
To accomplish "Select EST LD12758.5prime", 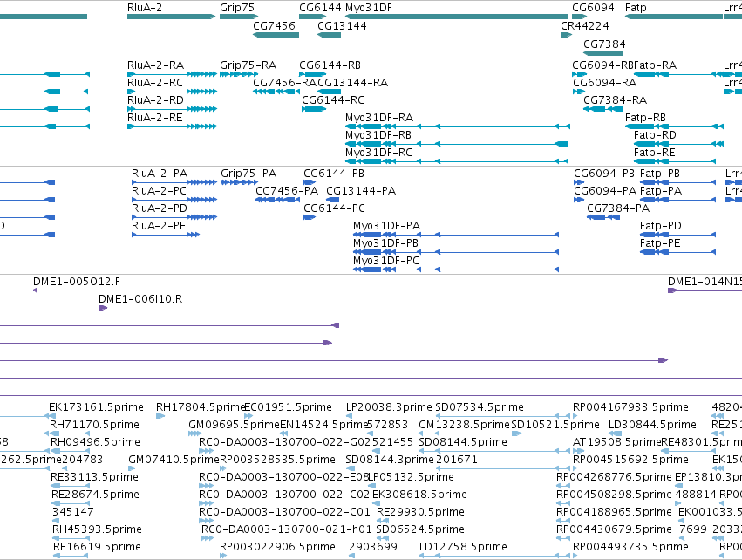I will (x=494, y=556).
